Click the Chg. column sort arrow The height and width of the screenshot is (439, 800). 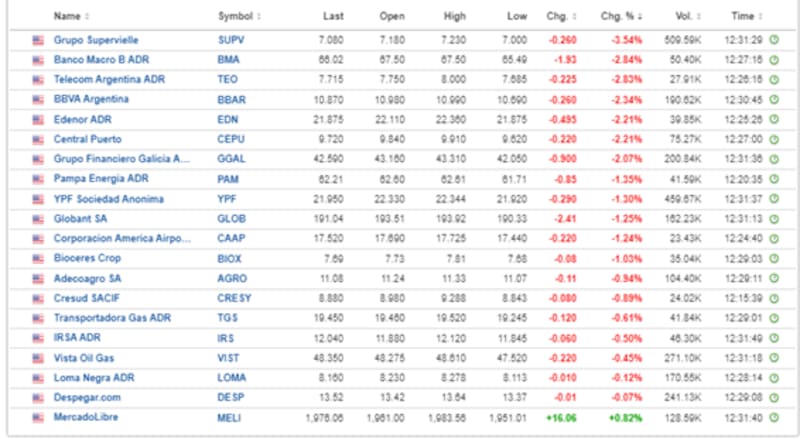coord(573,16)
